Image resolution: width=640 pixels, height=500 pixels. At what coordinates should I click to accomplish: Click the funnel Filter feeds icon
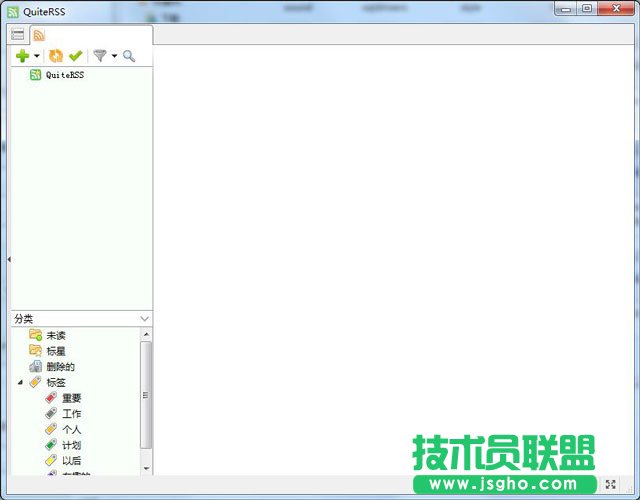click(100, 56)
